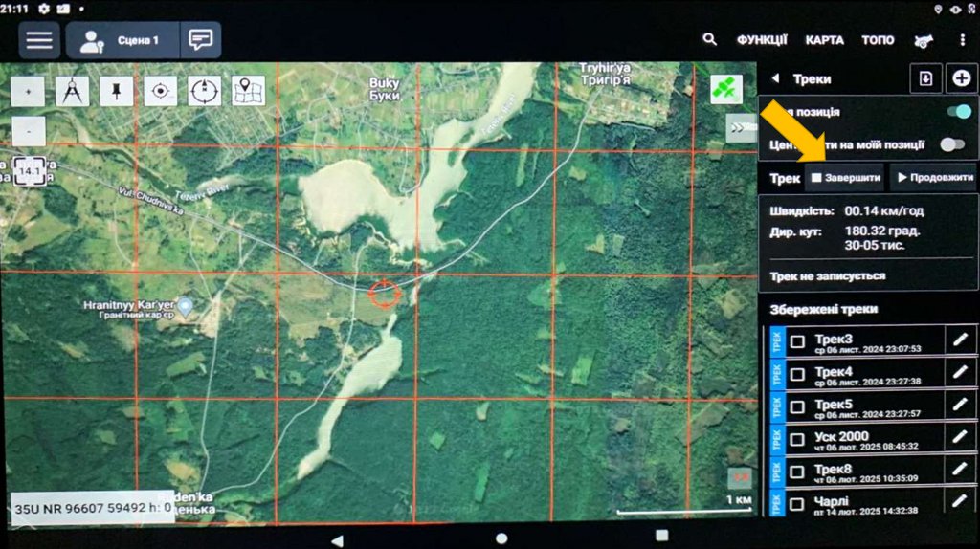980x549 pixels.
Task: Tap the Android home navigation button
Action: 501,538
